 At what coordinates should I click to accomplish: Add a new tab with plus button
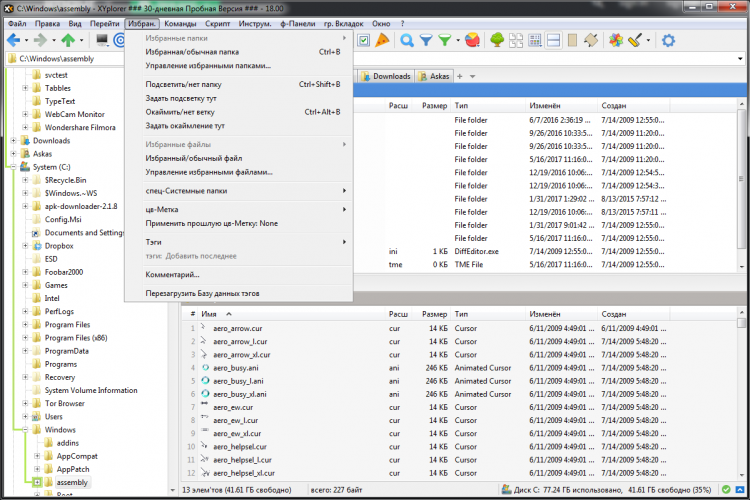click(x=460, y=76)
